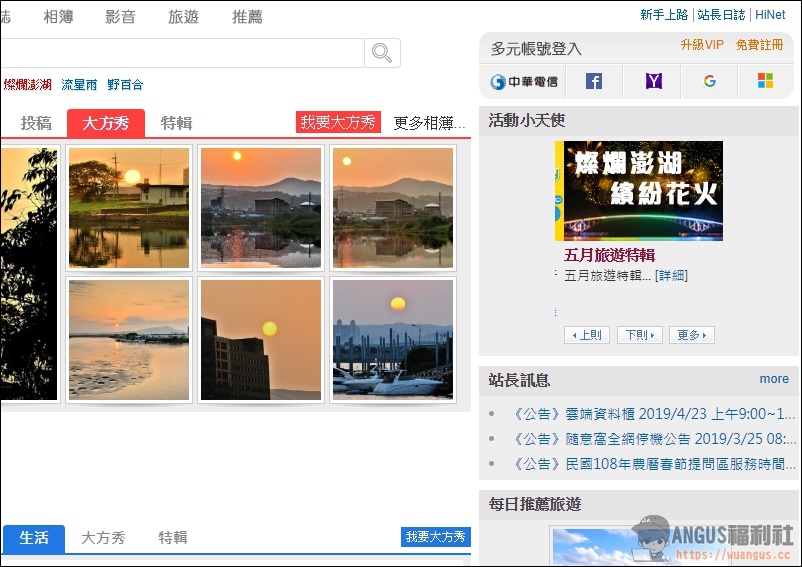Open the more link in 站長訊息
Image resolution: width=802 pixels, height=567 pixels.
[774, 379]
